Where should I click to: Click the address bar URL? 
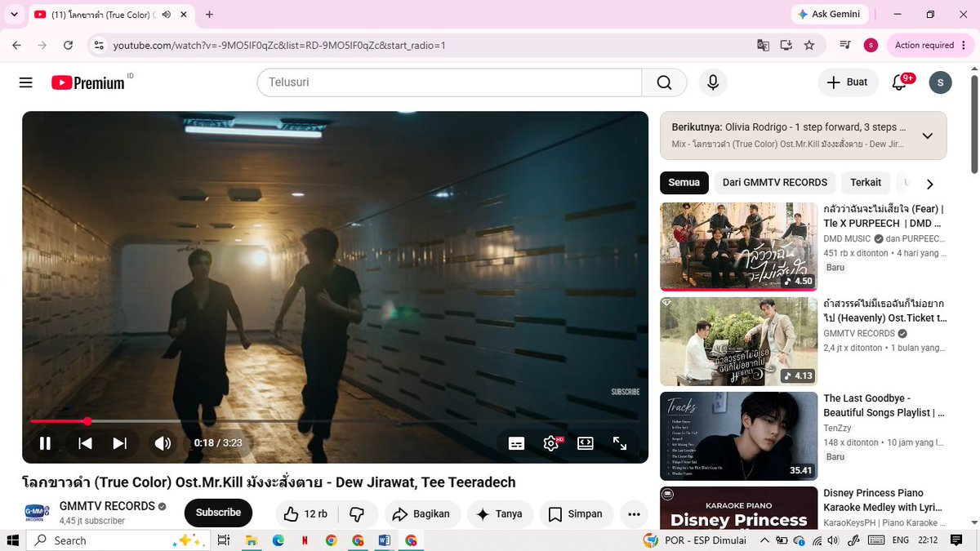pyautogui.click(x=279, y=46)
